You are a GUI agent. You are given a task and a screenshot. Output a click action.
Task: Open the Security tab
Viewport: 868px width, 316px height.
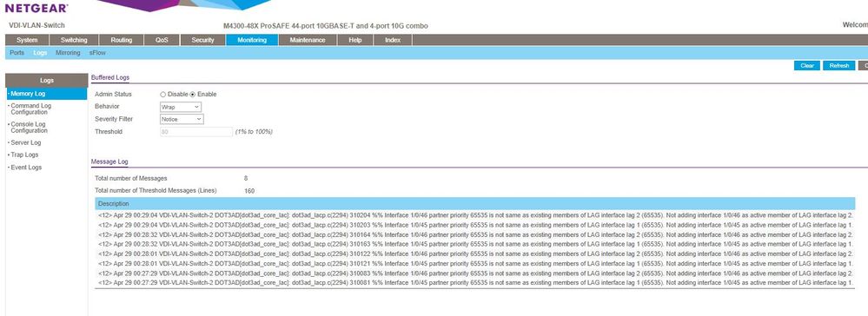(x=202, y=40)
